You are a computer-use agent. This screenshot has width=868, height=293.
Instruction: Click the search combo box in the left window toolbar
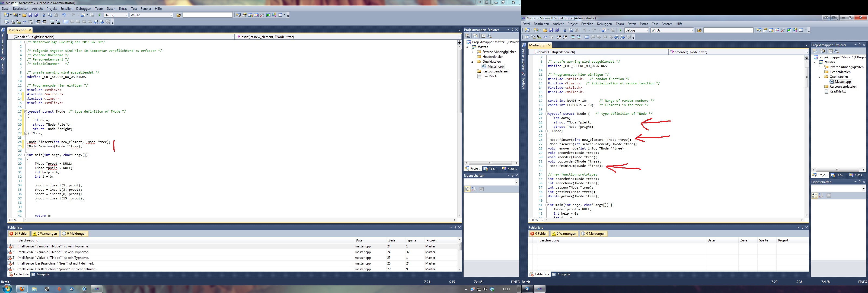click(x=208, y=15)
